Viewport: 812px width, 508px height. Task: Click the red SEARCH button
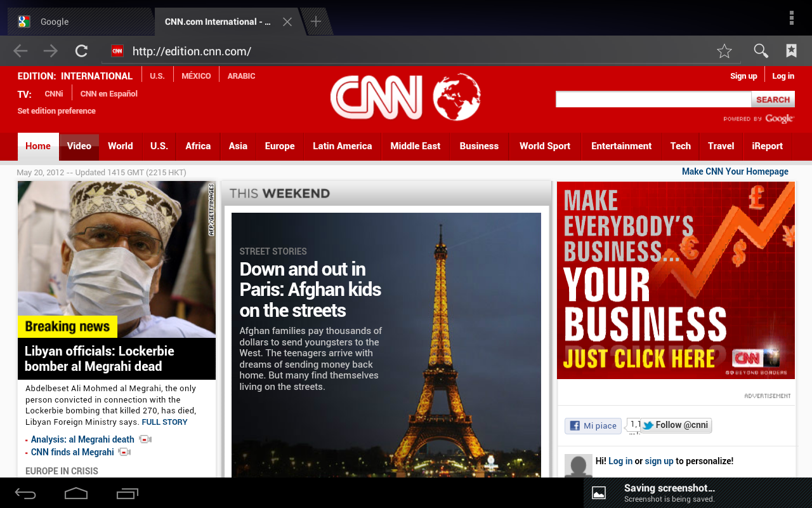pyautogui.click(x=773, y=99)
